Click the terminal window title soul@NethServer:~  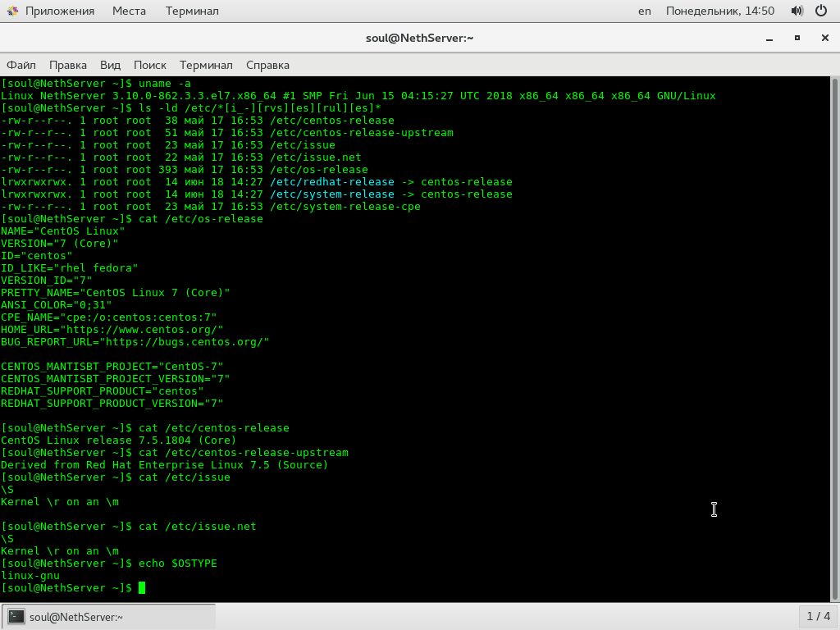click(419, 38)
